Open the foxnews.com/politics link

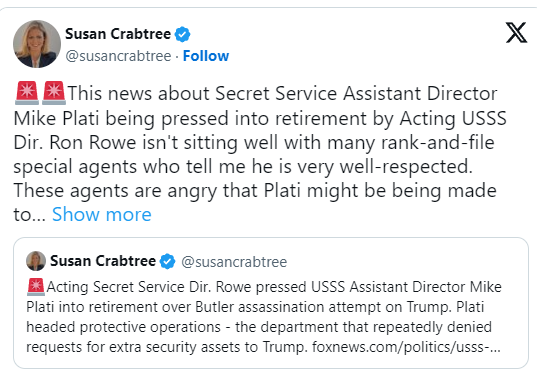pyautogui.click(x=406, y=347)
